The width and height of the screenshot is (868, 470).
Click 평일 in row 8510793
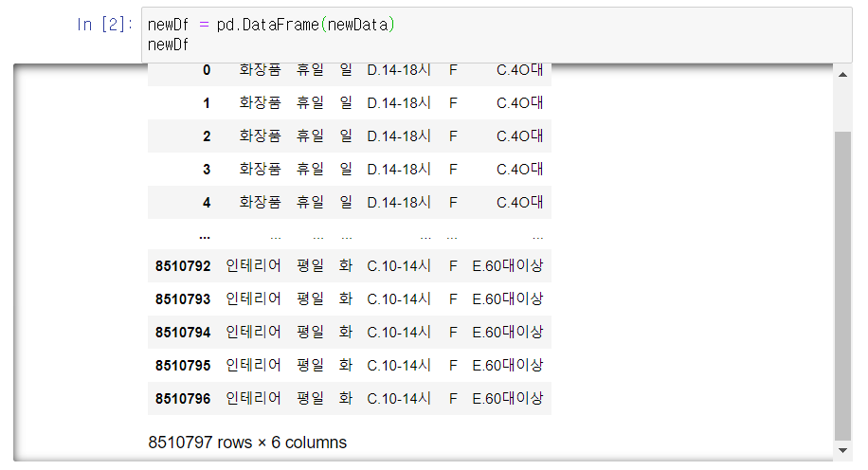310,298
